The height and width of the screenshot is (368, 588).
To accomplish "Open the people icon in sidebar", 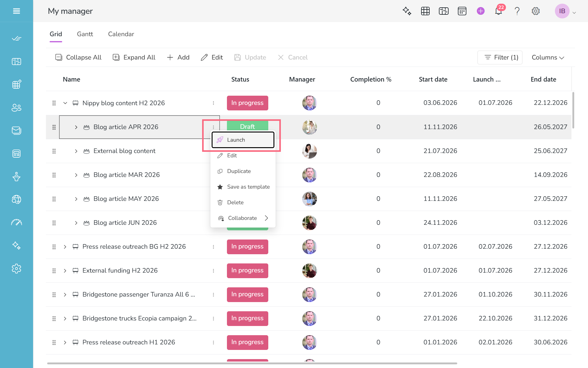I will tap(17, 108).
